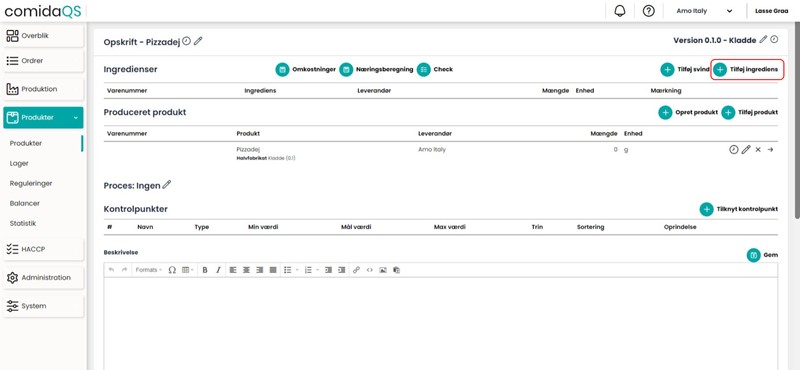The height and width of the screenshot is (370, 800).
Task: Select Produkter submenu item
Action: [26, 143]
